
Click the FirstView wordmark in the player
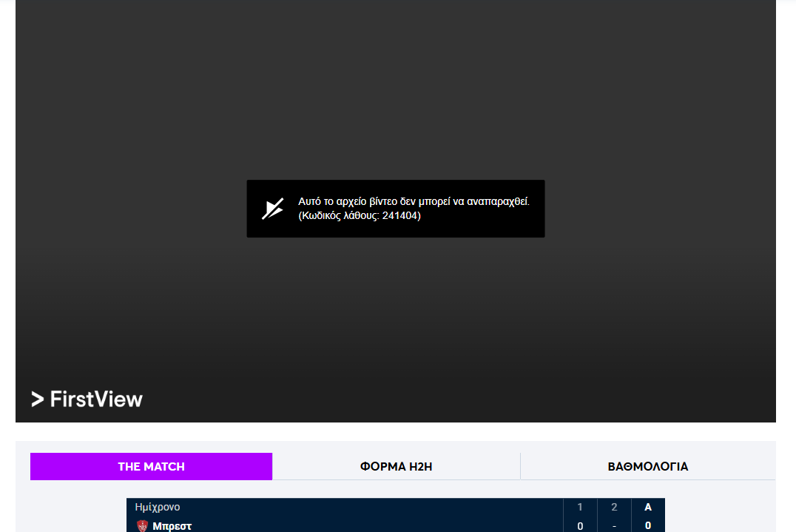point(96,400)
